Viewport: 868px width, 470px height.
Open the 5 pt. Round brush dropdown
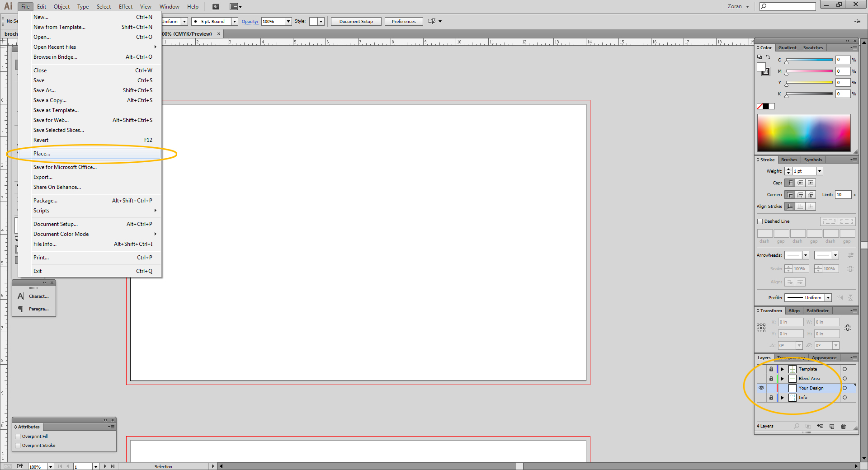coord(235,21)
